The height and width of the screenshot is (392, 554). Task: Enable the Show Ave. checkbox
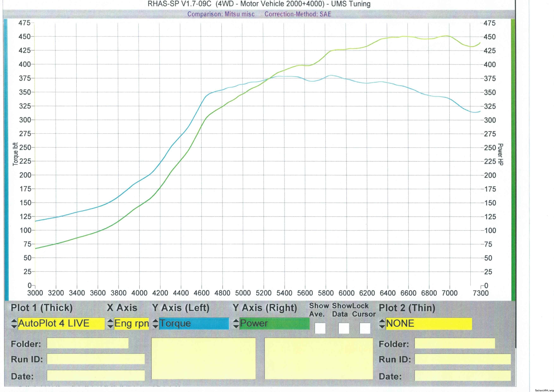[320, 328]
